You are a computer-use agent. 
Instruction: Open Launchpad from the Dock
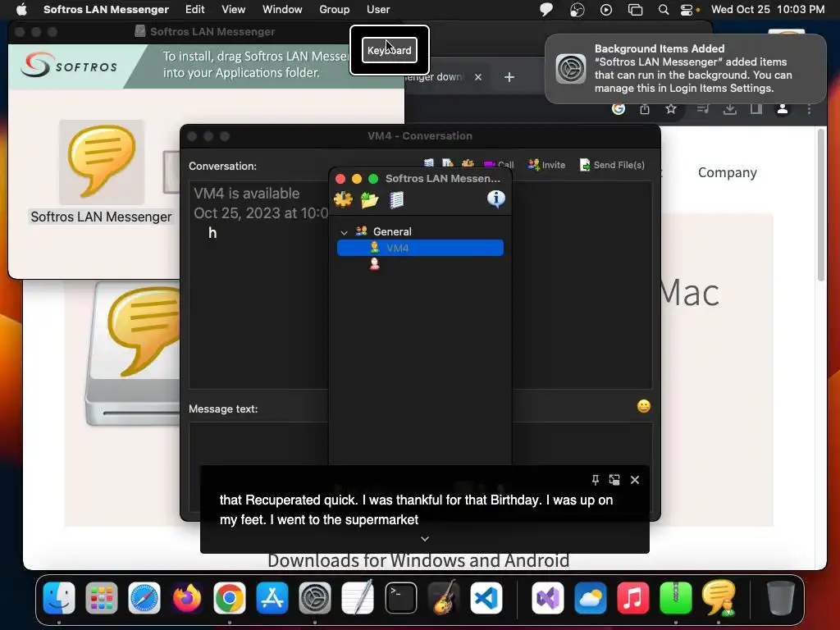pos(101,598)
